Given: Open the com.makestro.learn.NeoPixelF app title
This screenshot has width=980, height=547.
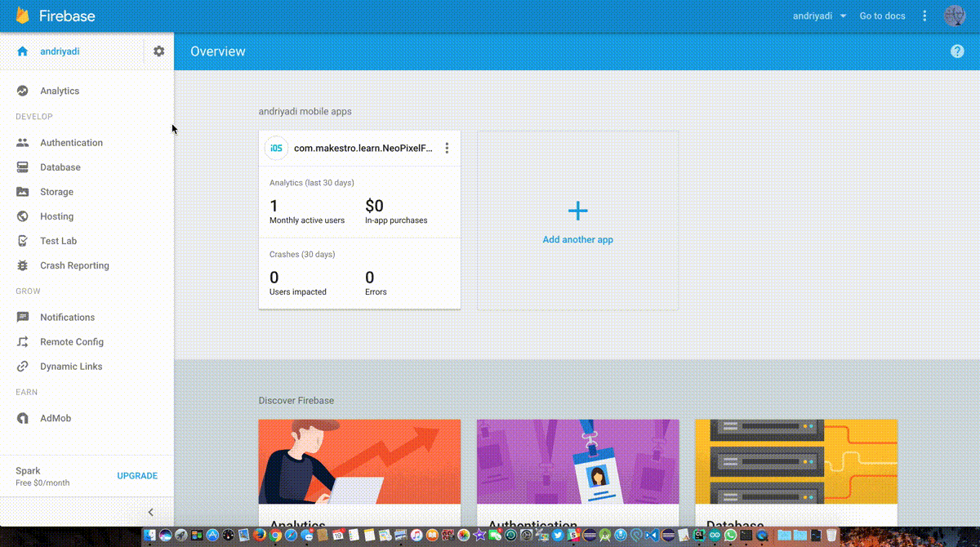Looking at the screenshot, I should point(363,149).
